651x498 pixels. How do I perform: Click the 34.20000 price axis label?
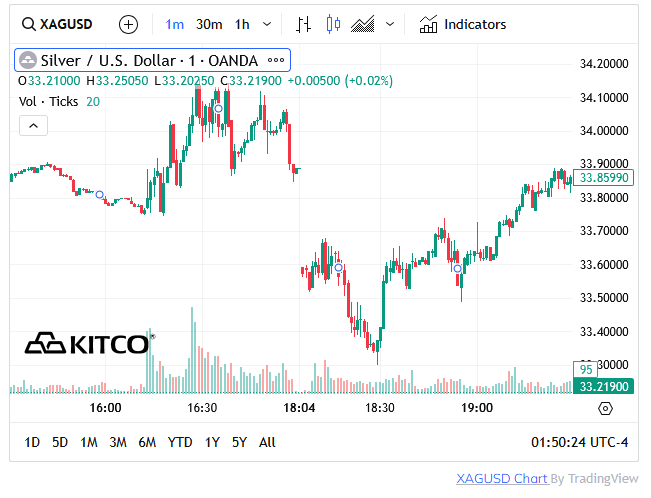point(604,64)
